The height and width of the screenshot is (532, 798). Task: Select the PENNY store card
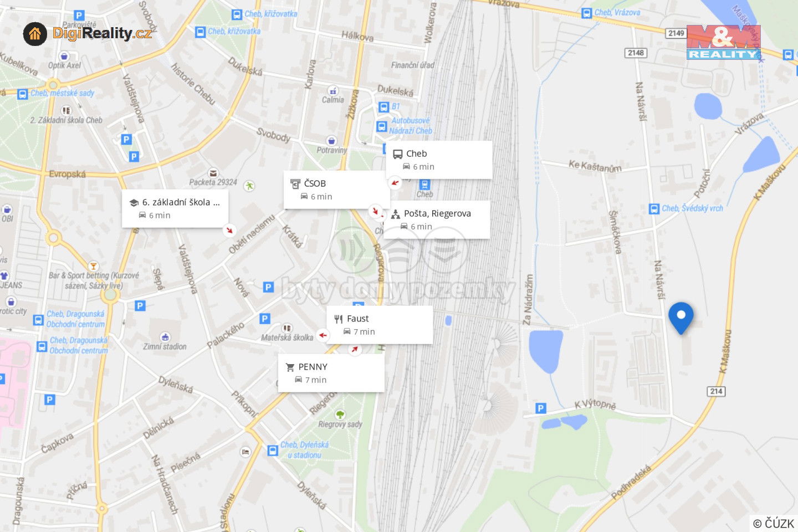coord(331,373)
